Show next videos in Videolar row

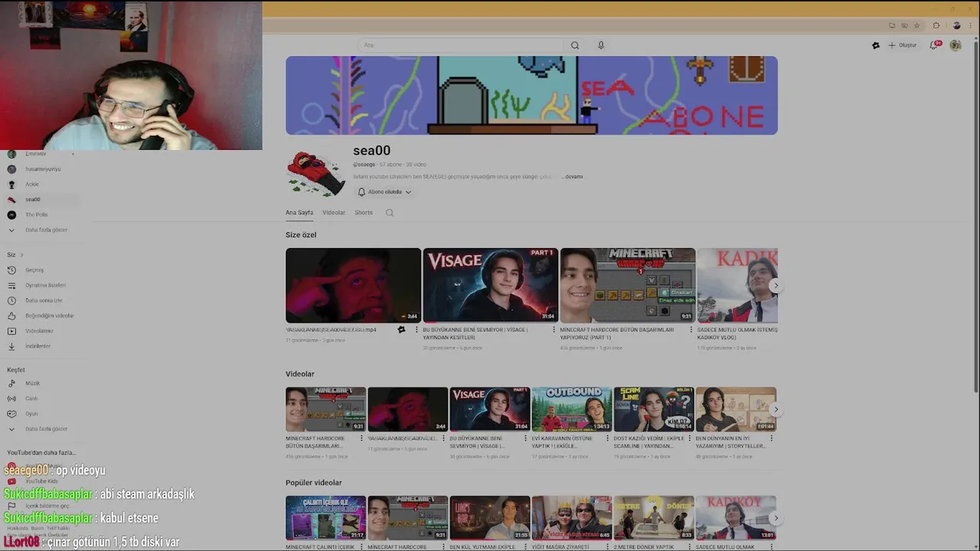[776, 409]
